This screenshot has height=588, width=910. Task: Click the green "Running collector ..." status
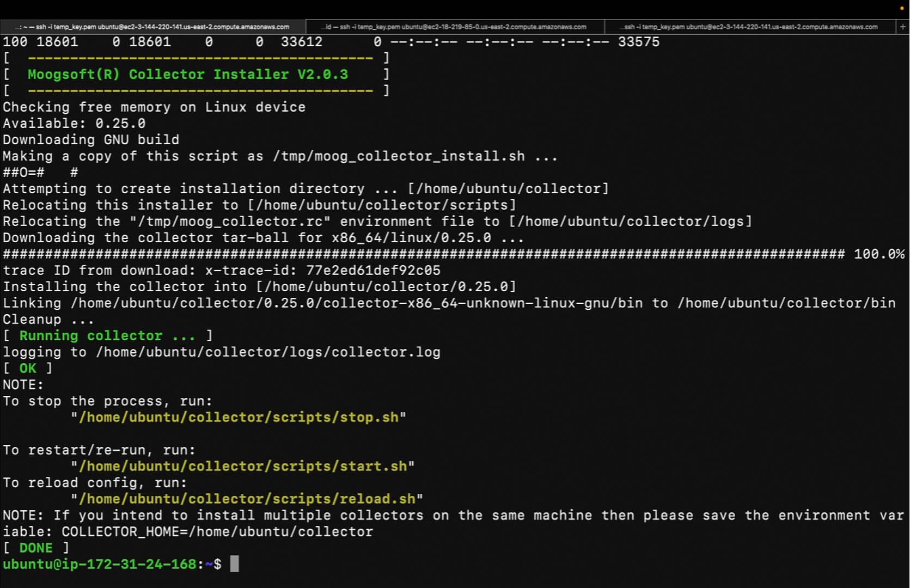[108, 336]
